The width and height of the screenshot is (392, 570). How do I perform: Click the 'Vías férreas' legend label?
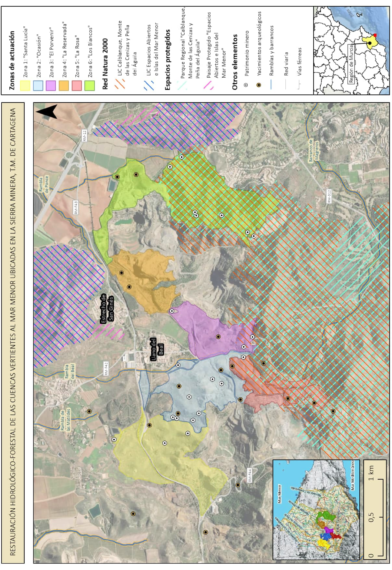(x=299, y=61)
